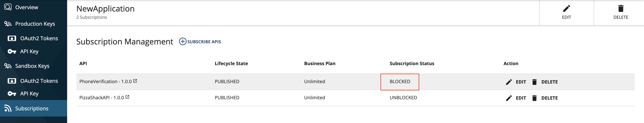
Task: Open API Key under Production Keys
Action: pyautogui.click(x=29, y=51)
